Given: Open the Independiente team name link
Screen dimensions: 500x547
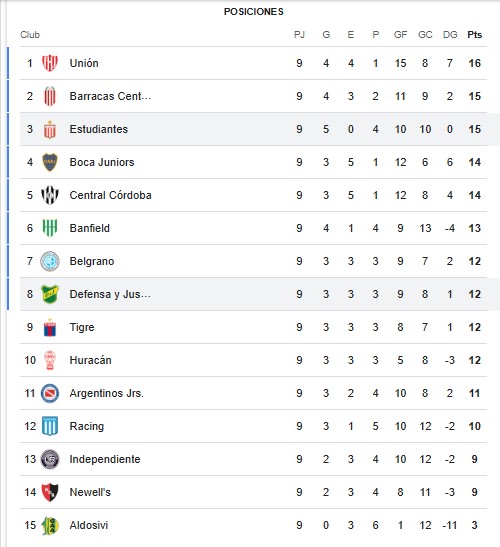Looking at the screenshot, I should 105,459.
